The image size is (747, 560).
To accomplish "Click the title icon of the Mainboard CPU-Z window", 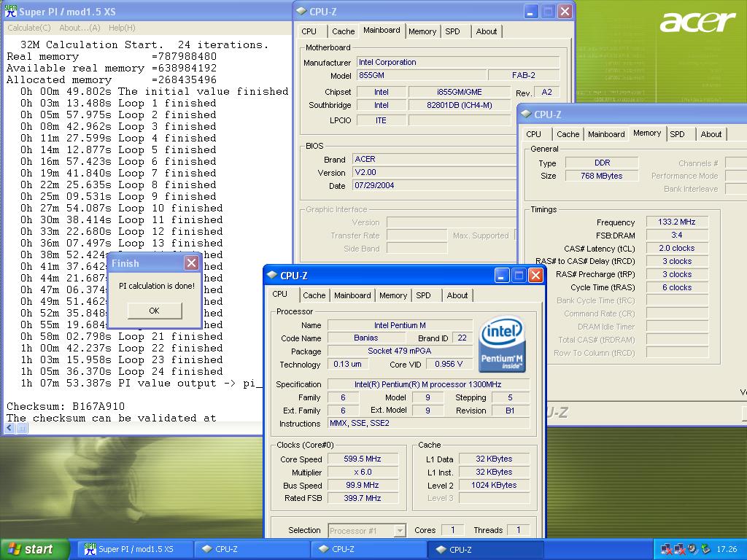I will [x=301, y=11].
